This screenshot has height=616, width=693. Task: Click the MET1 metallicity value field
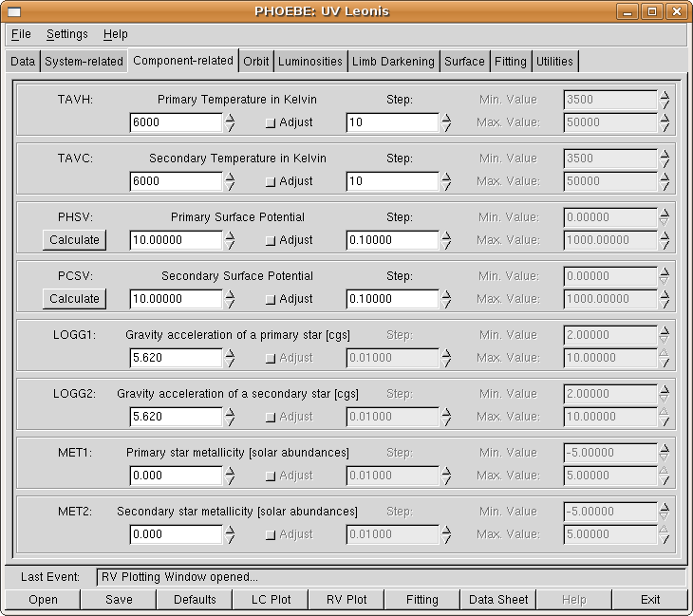[176, 475]
